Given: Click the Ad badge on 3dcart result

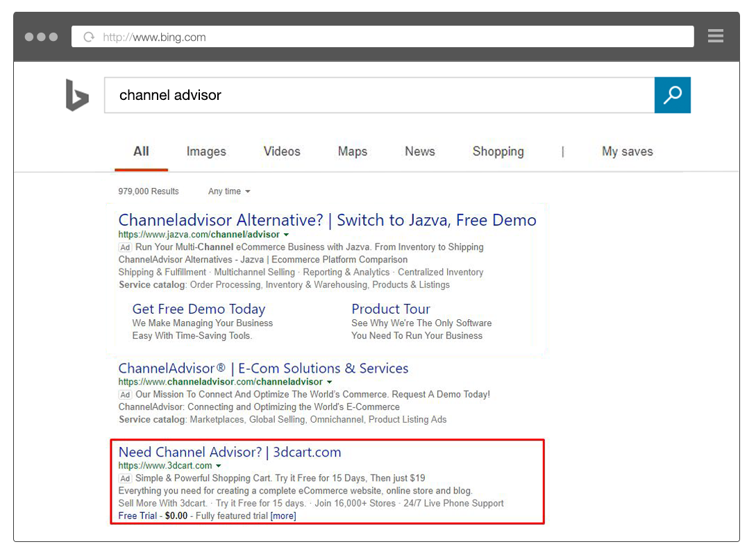Looking at the screenshot, I should [x=125, y=479].
